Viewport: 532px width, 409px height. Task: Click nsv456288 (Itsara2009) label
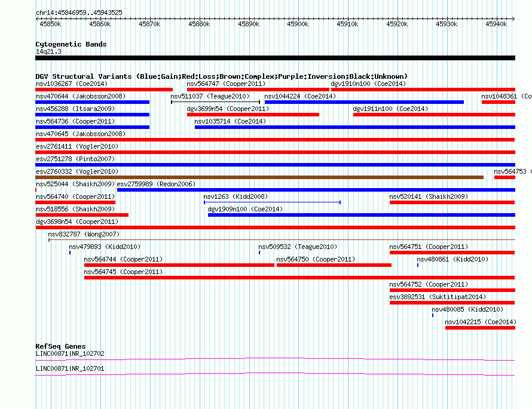click(x=75, y=109)
